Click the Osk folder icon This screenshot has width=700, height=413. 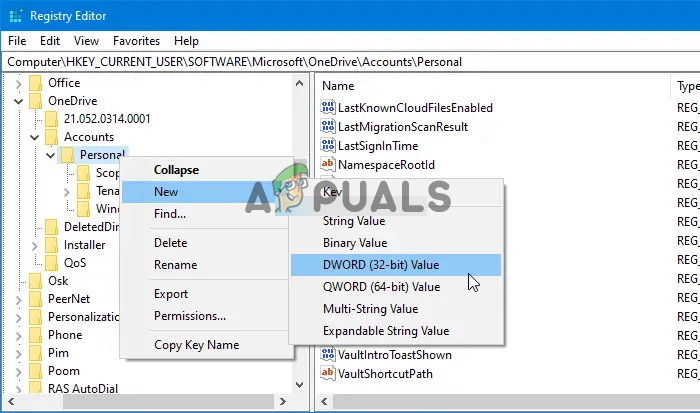(35, 281)
